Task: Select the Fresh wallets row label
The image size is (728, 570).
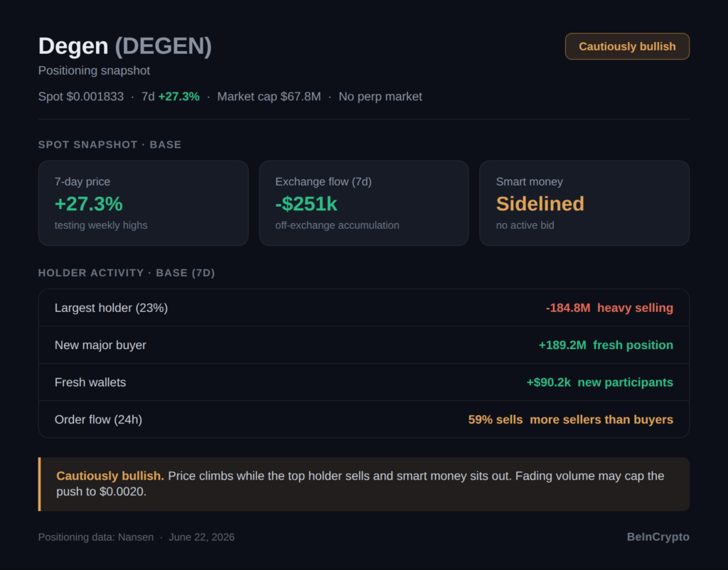Action: pyautogui.click(x=90, y=382)
